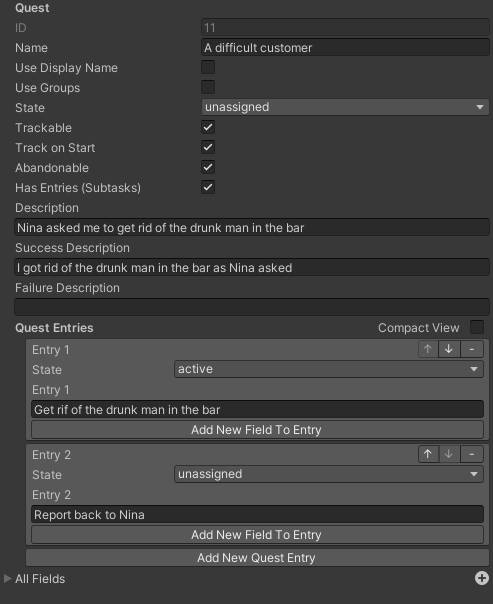Enable the Use Display Name checkbox
The width and height of the screenshot is (493, 604).
[x=208, y=67]
